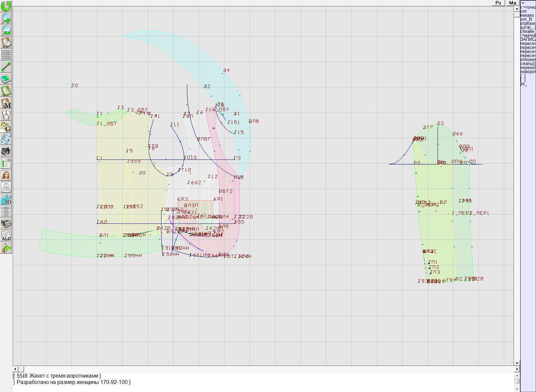Open the pattern with M icon
Image resolution: width=536 pixels, height=392 pixels.
[x=6, y=103]
